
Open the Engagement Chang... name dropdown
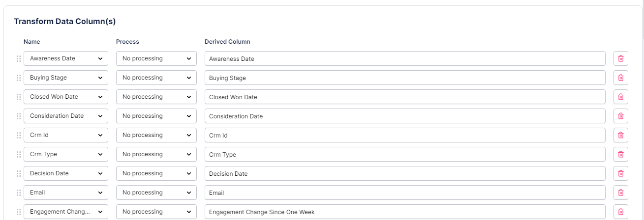66,212
